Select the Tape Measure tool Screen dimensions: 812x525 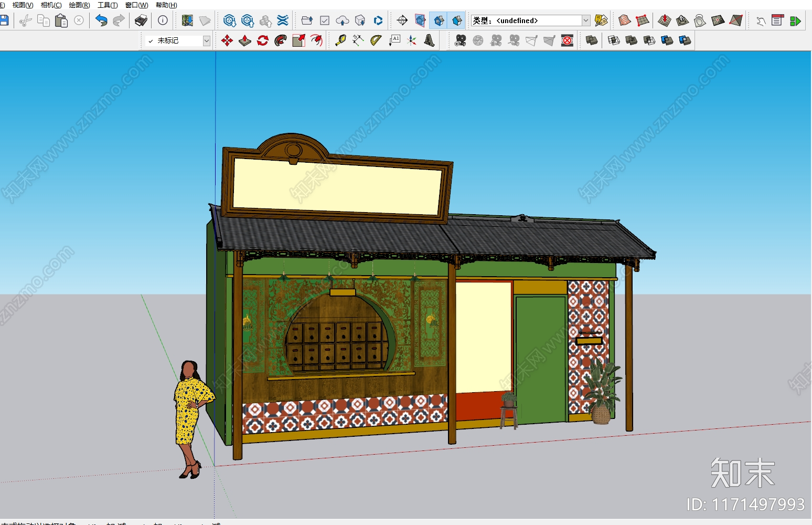[340, 40]
